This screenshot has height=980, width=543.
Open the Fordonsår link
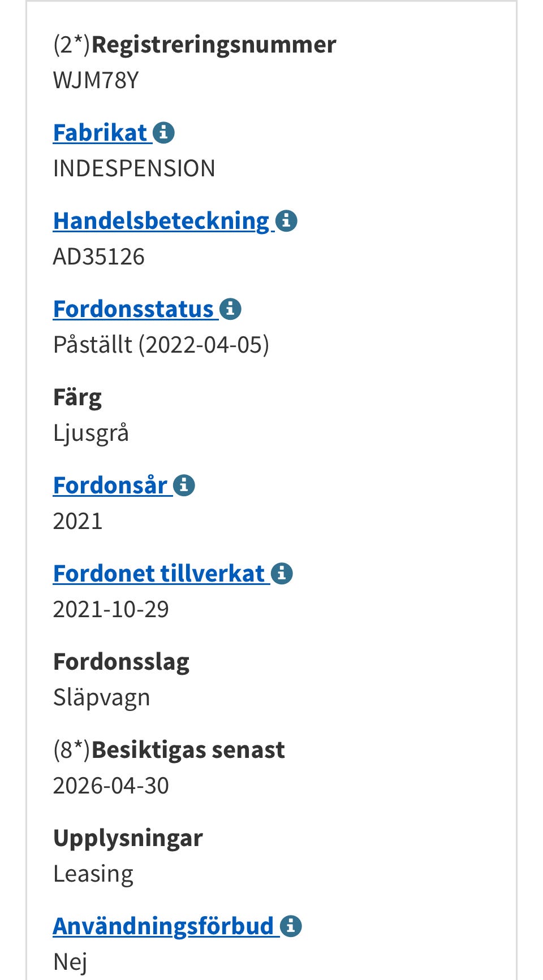tap(110, 485)
